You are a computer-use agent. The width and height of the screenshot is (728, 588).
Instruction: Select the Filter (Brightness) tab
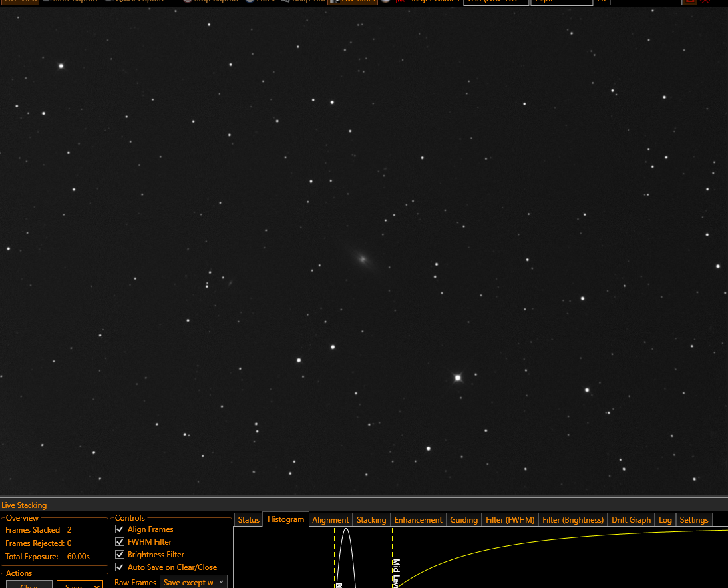(x=572, y=519)
